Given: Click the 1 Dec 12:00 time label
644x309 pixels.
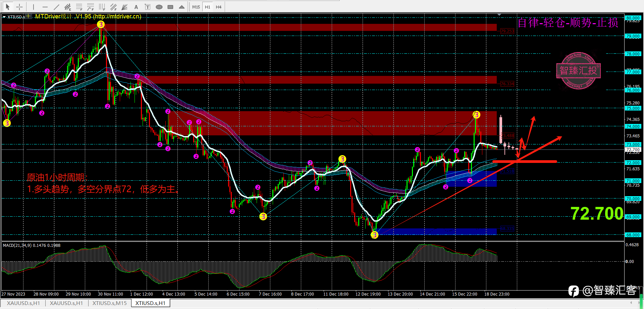Looking at the screenshot, I should [x=142, y=294].
